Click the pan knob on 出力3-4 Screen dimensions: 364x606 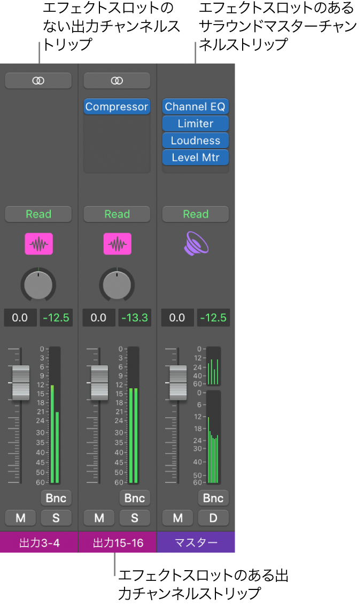coord(38,285)
